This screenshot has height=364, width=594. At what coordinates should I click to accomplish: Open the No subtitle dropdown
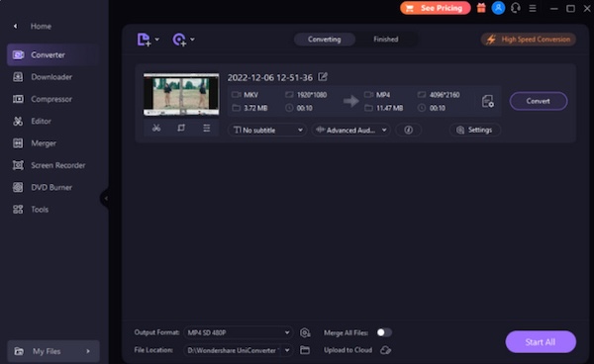267,131
